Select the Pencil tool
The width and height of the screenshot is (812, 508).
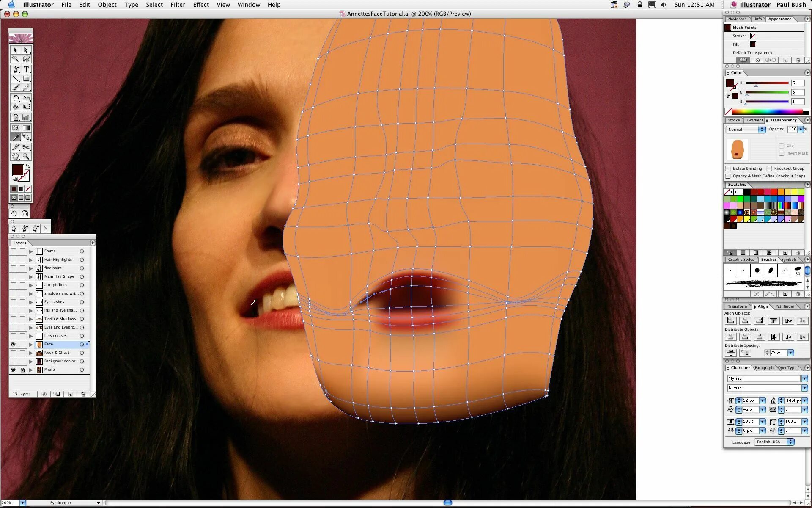(26, 88)
